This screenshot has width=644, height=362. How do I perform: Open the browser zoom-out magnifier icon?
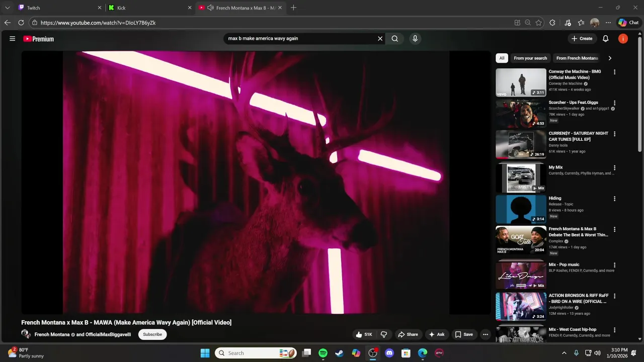coord(528,23)
